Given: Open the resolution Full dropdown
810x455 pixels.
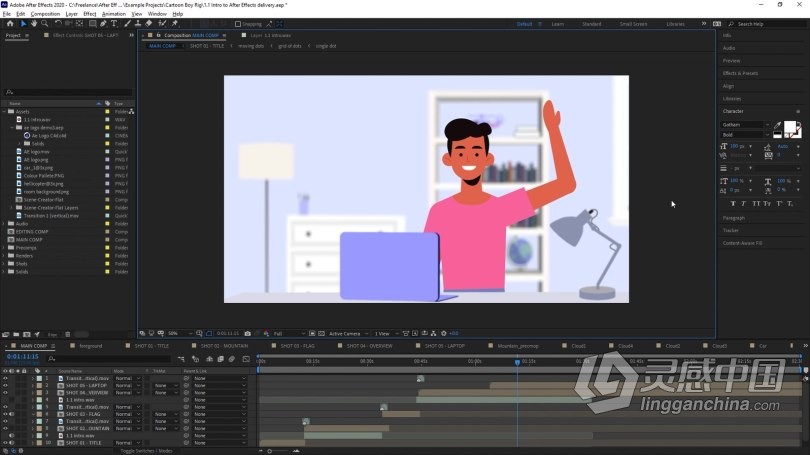Looking at the screenshot, I should pos(289,334).
